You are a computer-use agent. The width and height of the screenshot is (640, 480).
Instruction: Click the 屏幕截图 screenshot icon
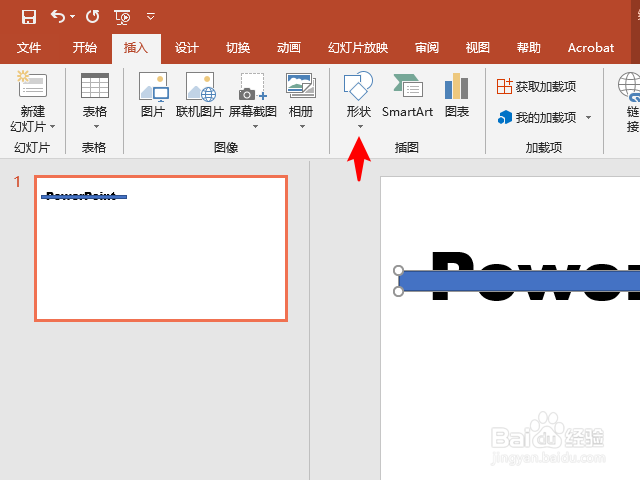(x=253, y=87)
